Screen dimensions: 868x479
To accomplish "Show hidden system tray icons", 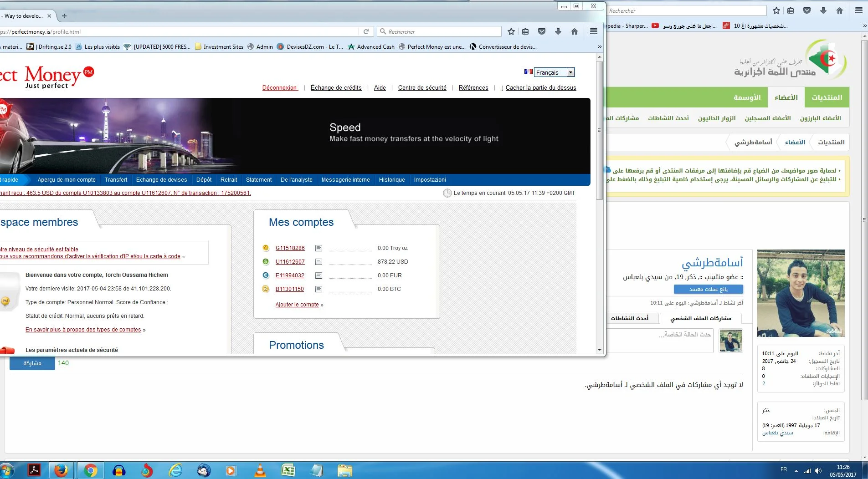I will click(x=796, y=470).
